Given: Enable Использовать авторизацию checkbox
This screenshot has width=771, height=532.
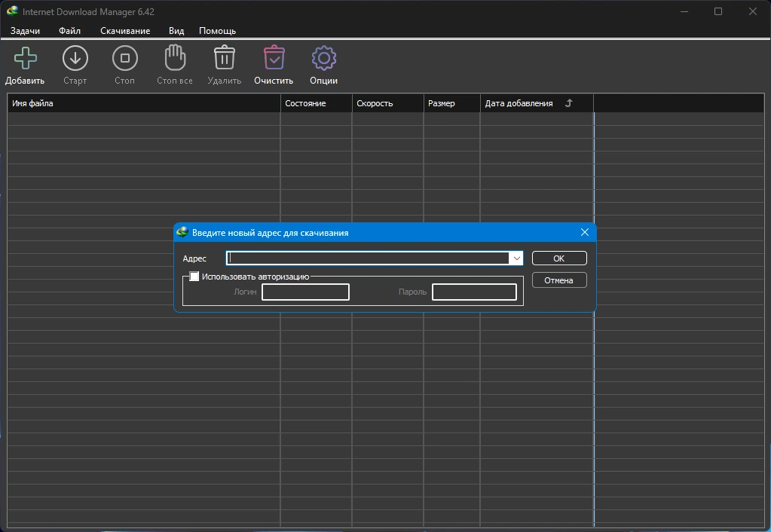Looking at the screenshot, I should click(194, 277).
